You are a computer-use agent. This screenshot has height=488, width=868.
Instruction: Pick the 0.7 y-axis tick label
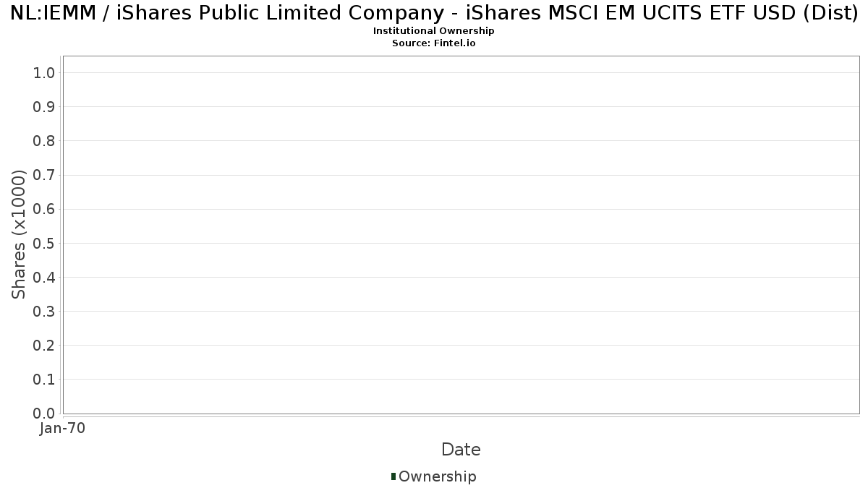pyautogui.click(x=44, y=175)
